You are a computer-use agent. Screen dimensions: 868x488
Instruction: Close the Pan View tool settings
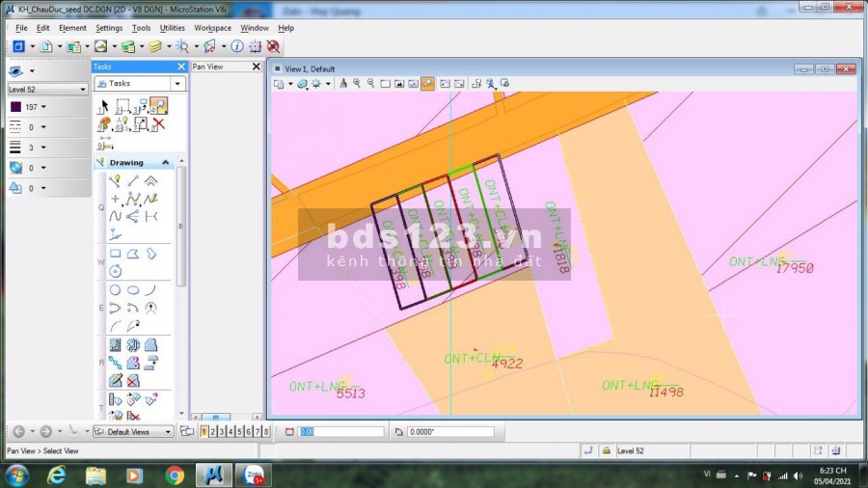(x=257, y=67)
